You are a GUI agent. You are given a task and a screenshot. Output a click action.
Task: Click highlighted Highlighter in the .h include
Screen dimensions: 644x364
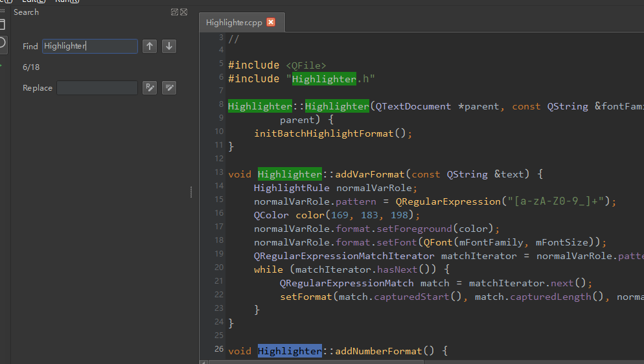(324, 79)
